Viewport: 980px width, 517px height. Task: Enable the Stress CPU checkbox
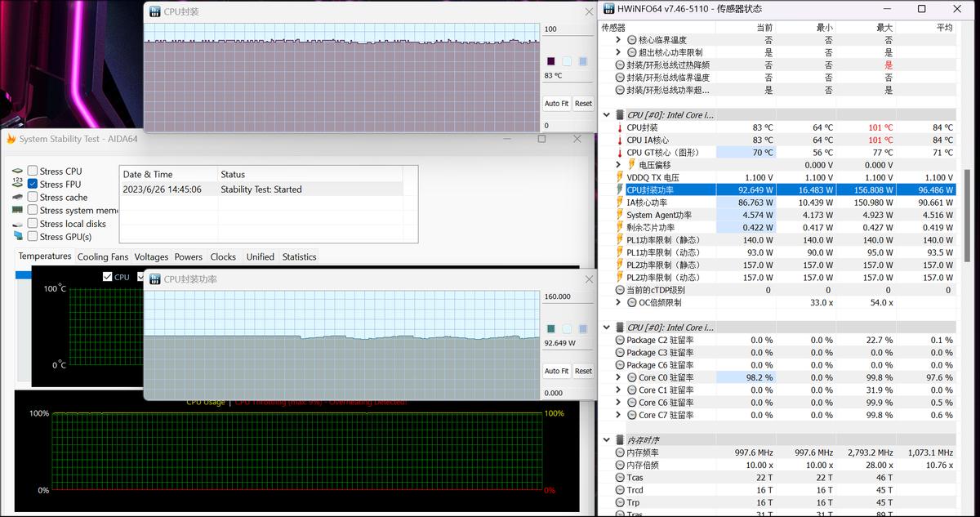pos(33,171)
